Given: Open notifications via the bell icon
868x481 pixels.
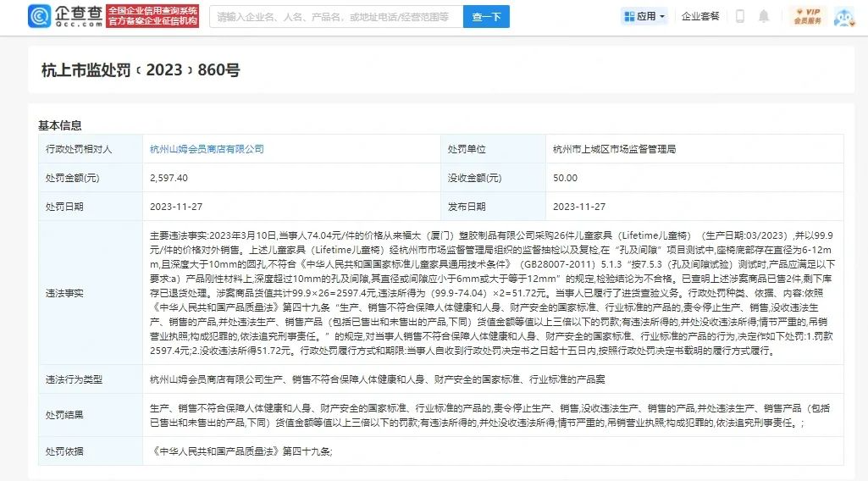Looking at the screenshot, I should tap(764, 16).
